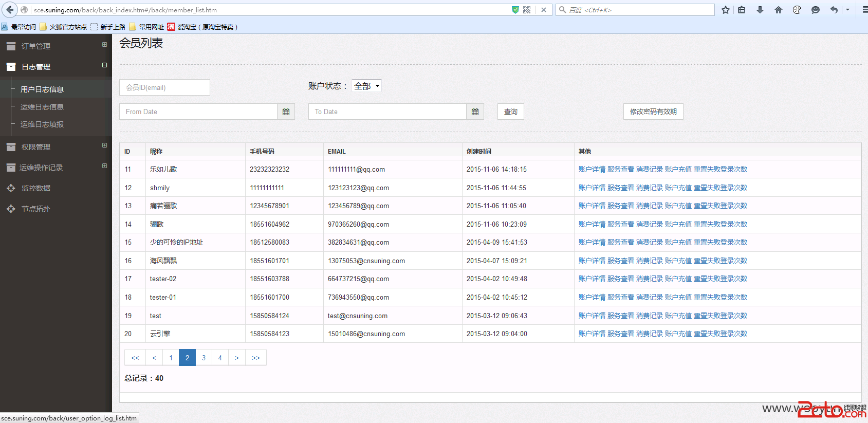Stop page loading with the X icon
Screen dimensions: 868x423
544,10
